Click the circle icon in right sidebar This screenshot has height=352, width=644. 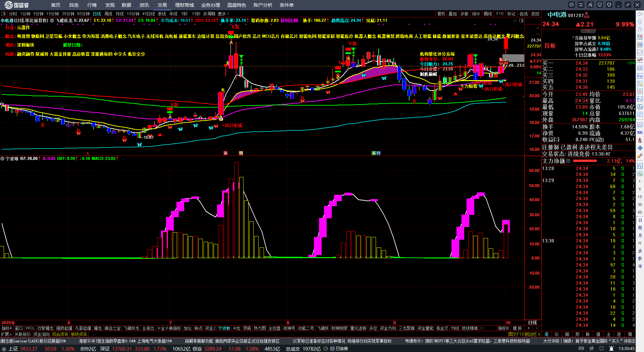tap(640, 115)
